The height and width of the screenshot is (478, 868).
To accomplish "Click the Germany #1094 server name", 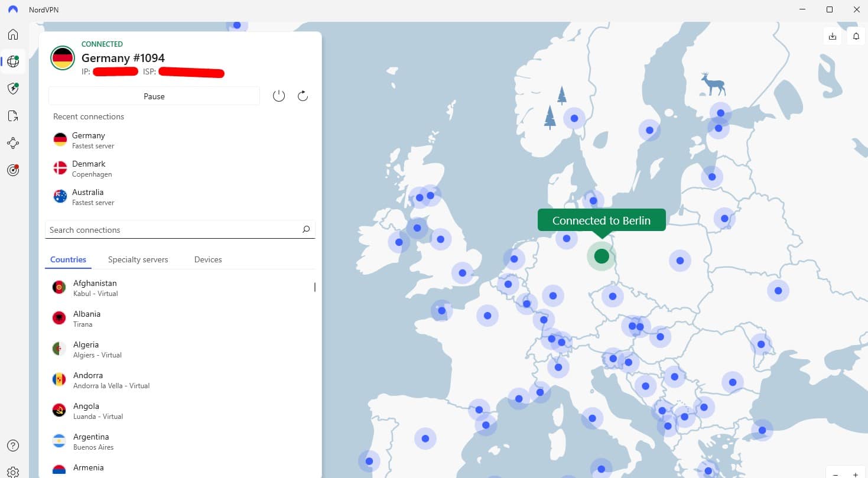I will 123,58.
